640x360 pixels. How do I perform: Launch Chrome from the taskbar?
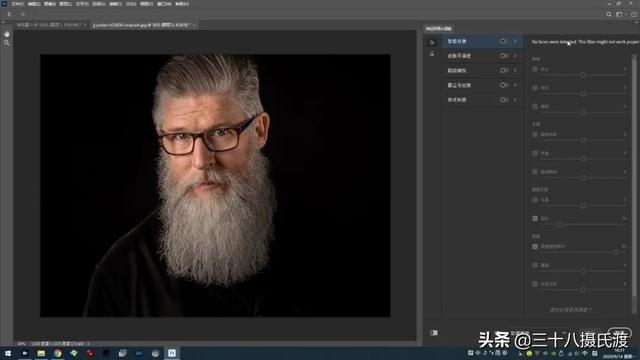coord(58,353)
